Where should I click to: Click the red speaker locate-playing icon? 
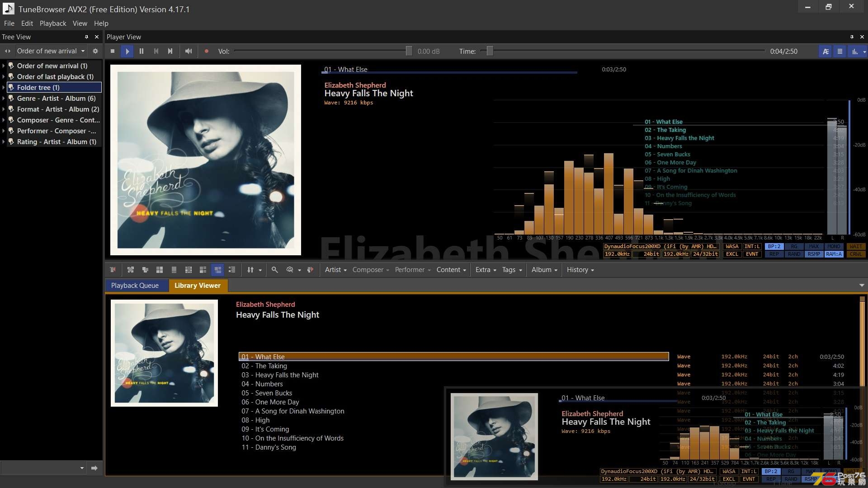pos(310,270)
